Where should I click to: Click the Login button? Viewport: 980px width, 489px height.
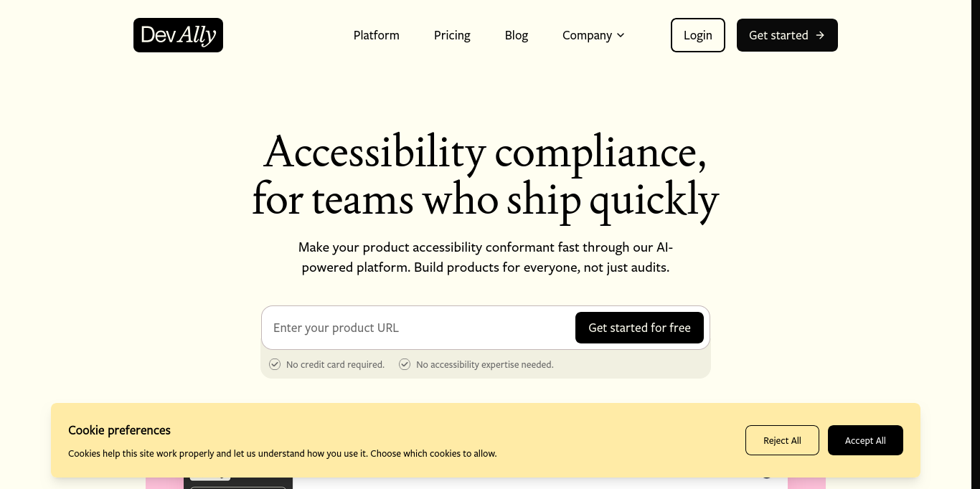click(x=697, y=35)
